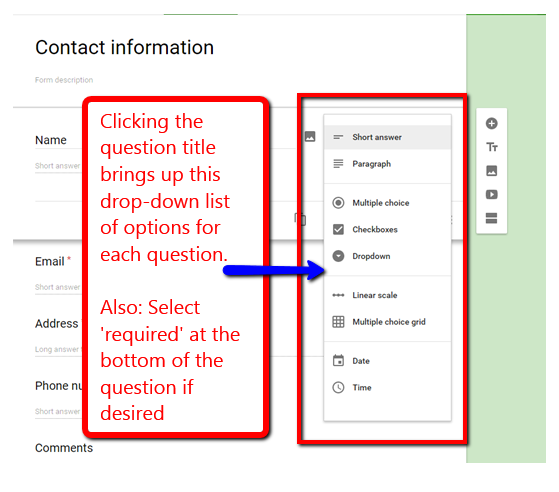Click the Add question plus icon
This screenshot has height=492, width=559.
491,123
